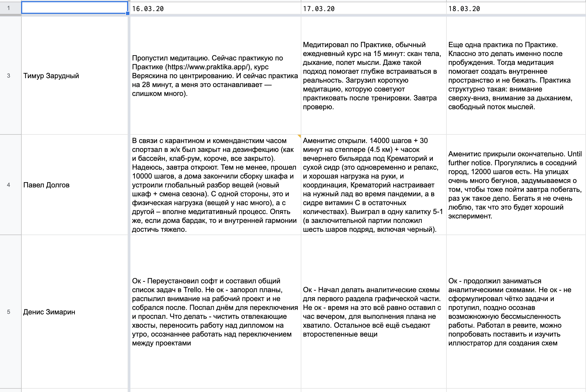Click cell starting 'Ок - Переустановил софт'
Viewport: 586px width, 392px height.
point(216,312)
